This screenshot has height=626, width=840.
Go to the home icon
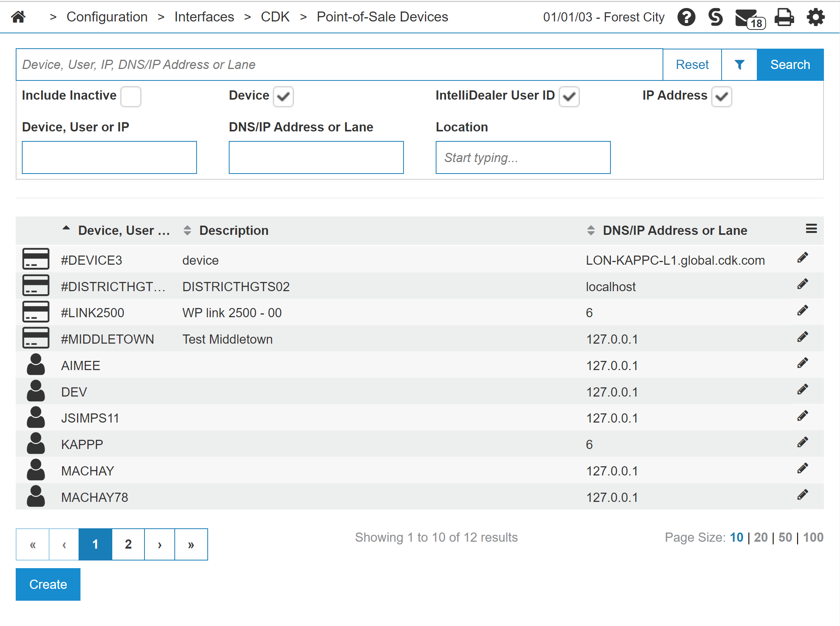[x=18, y=17]
